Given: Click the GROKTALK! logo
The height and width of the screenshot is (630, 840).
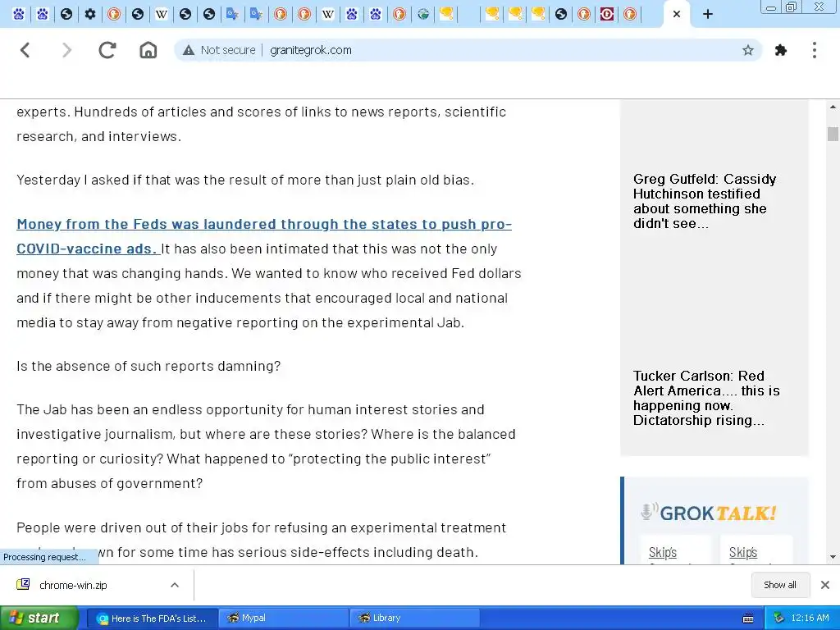Looking at the screenshot, I should click(x=708, y=513).
